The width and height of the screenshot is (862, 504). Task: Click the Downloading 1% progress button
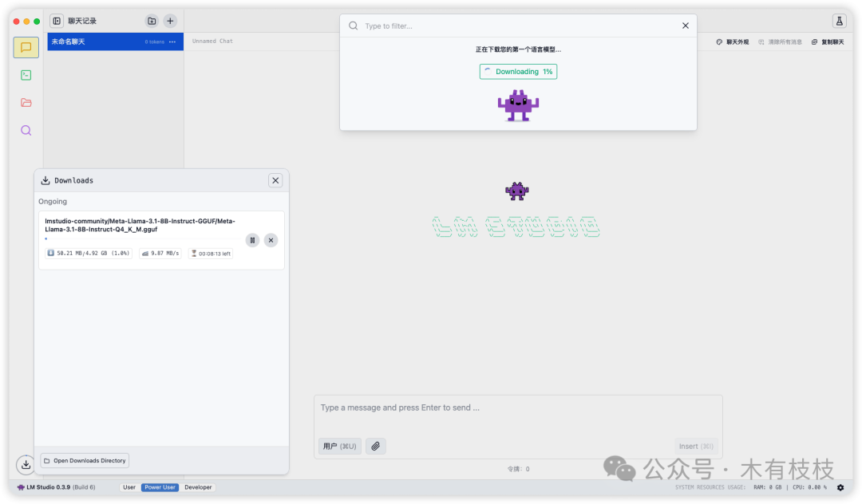pos(519,72)
